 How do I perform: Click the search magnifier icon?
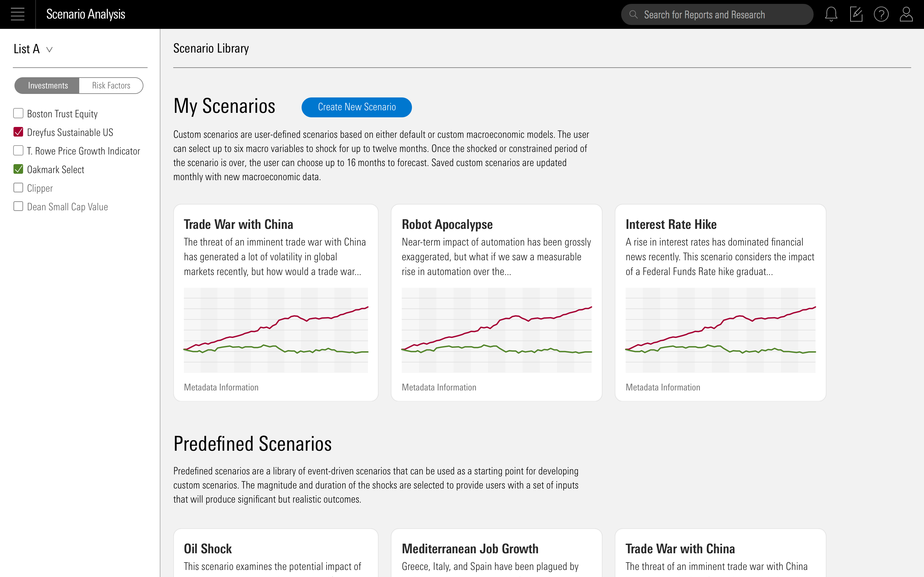[x=633, y=14]
